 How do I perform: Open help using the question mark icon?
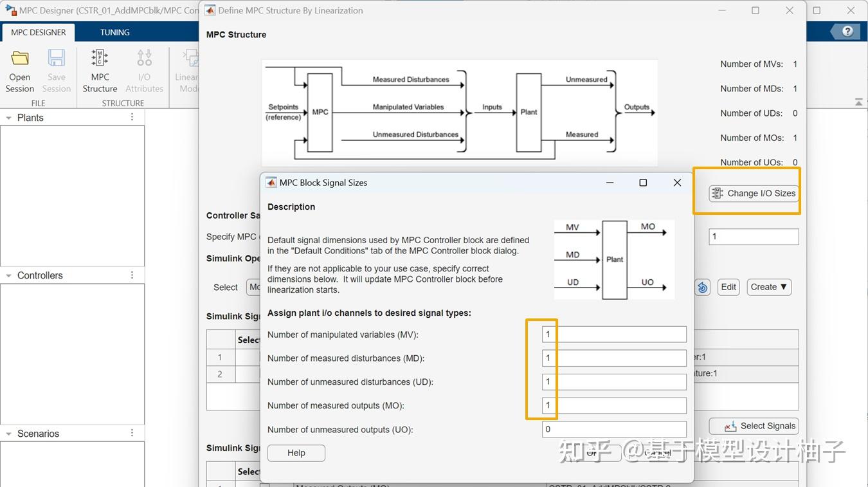[x=847, y=30]
